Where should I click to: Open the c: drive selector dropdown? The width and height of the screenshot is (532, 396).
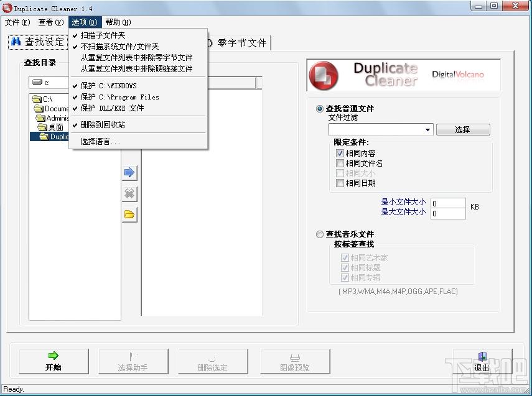(x=49, y=83)
